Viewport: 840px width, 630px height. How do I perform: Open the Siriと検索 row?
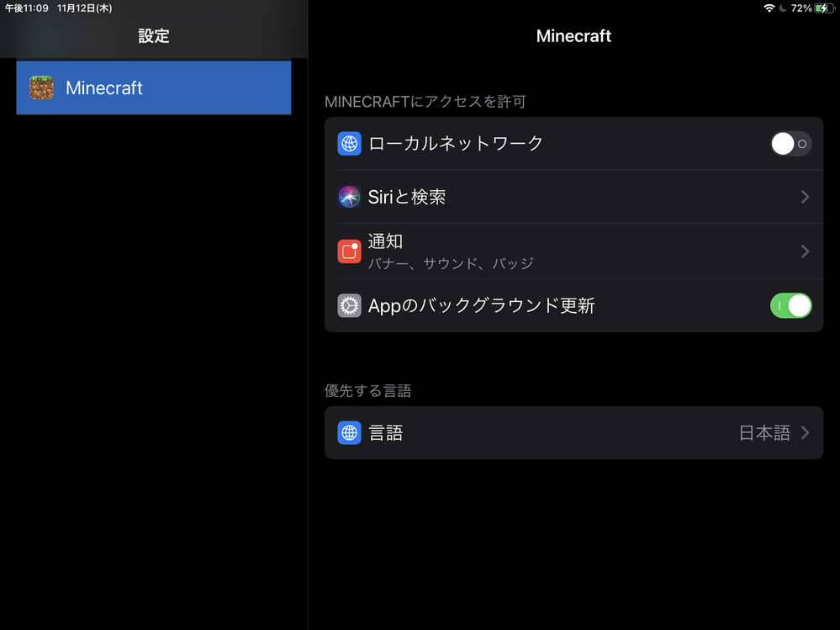pyautogui.click(x=573, y=197)
